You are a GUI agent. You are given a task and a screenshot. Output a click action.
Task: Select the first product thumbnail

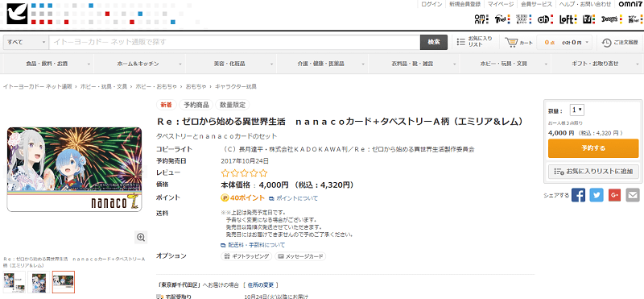(x=14, y=282)
